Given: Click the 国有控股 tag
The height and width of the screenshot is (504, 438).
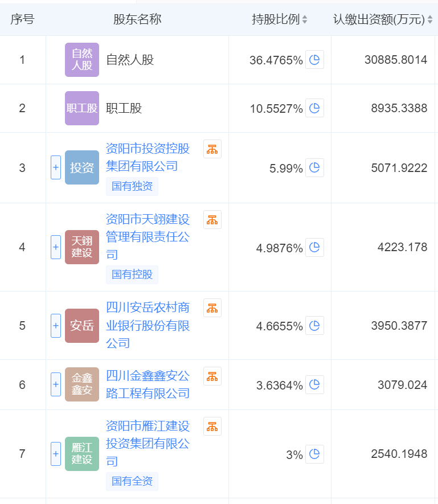Looking at the screenshot, I should (x=132, y=274).
